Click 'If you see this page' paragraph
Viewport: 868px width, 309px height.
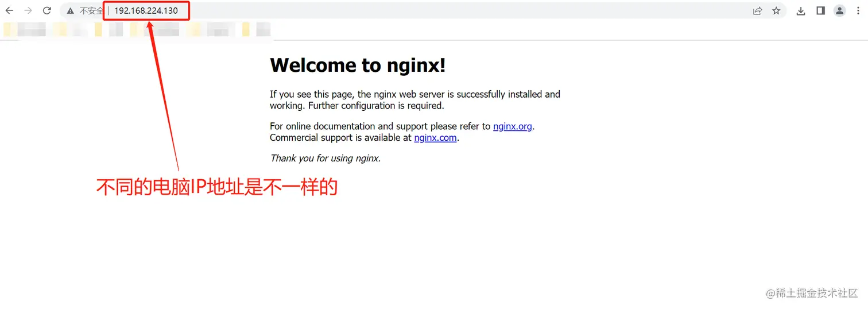415,100
